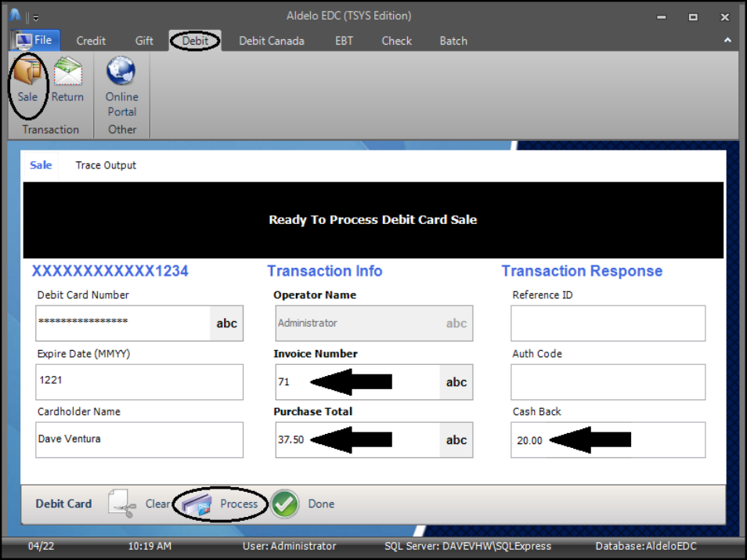Click Database:AldeloEDC status entry
Screen dimensions: 747x560
646,546
